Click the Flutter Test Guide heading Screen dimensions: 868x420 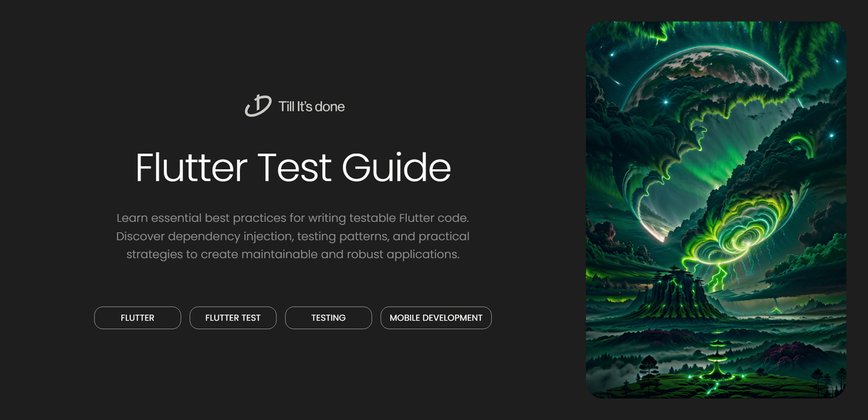tap(293, 168)
